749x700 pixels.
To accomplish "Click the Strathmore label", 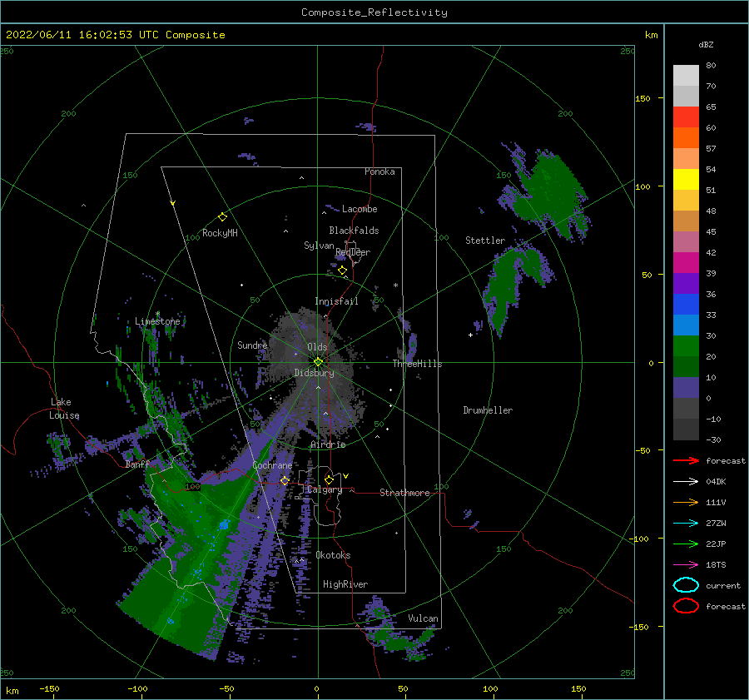I will [404, 493].
